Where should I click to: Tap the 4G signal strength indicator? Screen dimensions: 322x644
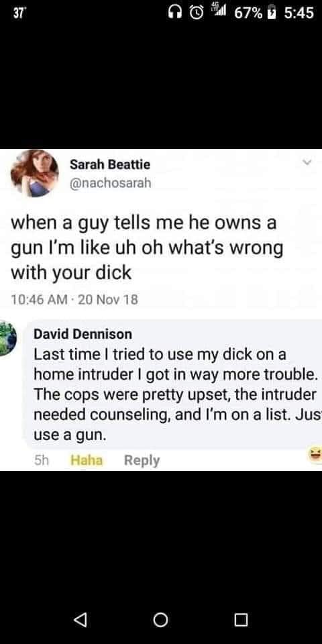(217, 11)
